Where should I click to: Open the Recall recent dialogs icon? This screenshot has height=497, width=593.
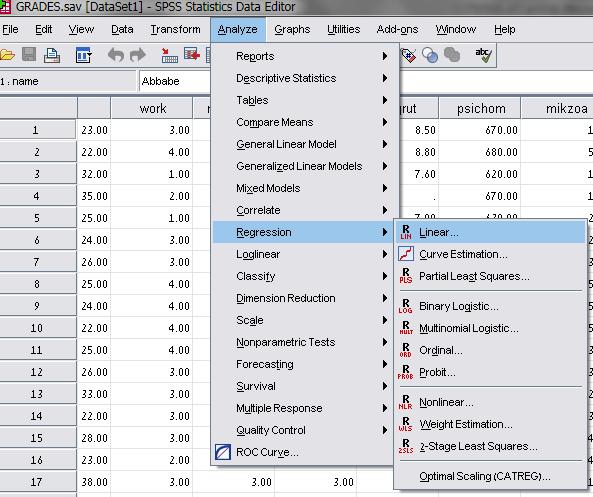(x=83, y=55)
